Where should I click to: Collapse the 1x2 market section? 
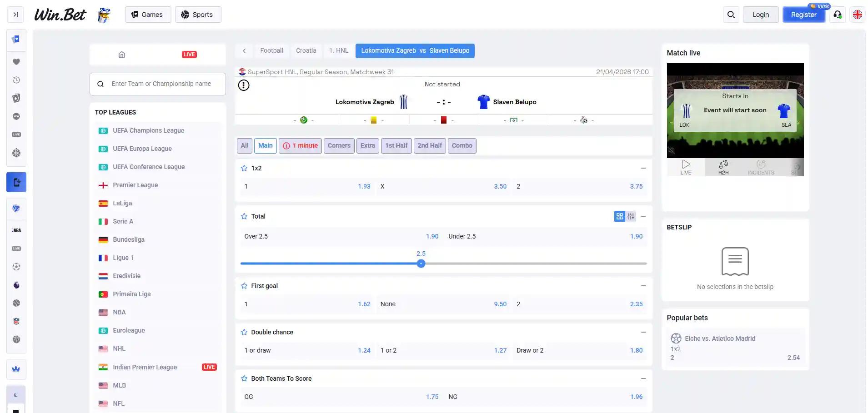click(643, 168)
